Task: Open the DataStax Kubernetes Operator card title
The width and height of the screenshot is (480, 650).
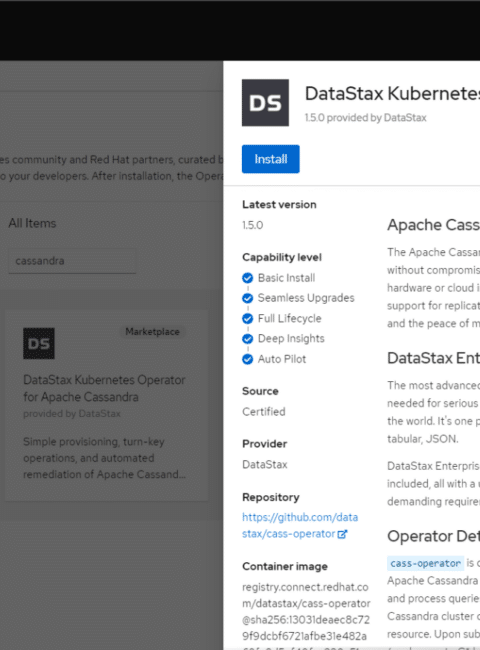Action: (104, 388)
